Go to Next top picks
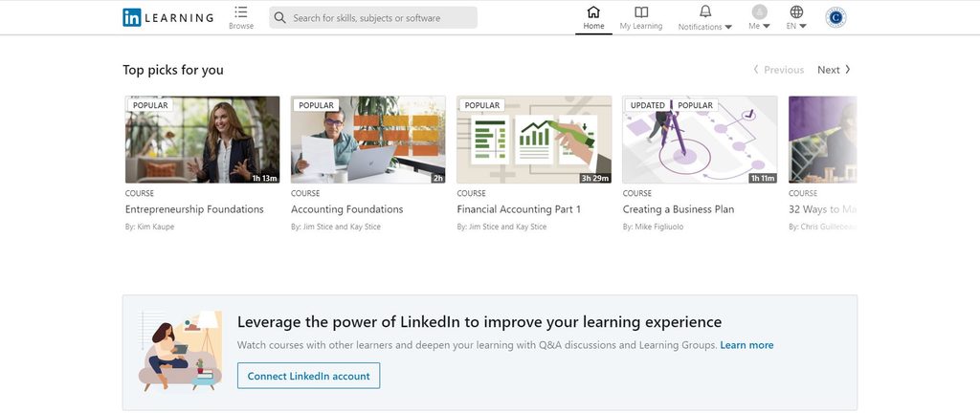The image size is (980, 413). click(x=834, y=70)
